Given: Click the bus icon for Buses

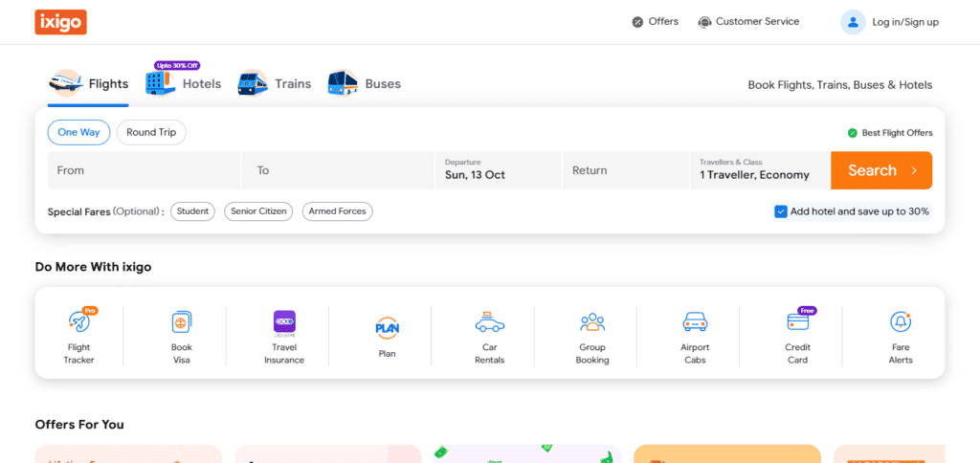Looking at the screenshot, I should [344, 83].
